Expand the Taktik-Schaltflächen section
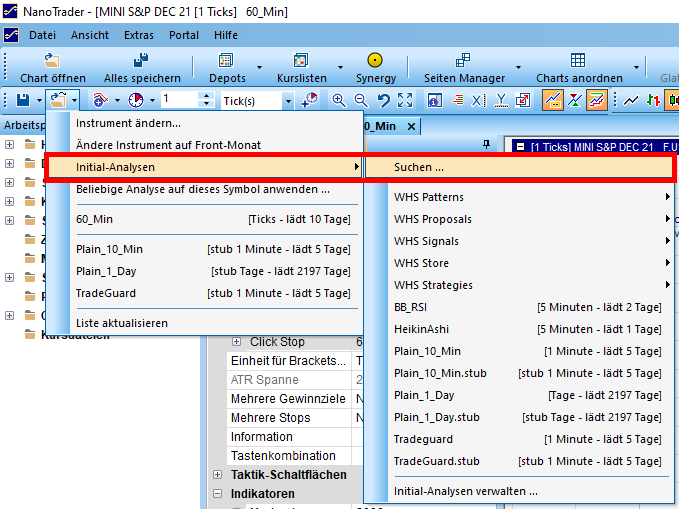This screenshot has height=509, width=679. [219, 475]
